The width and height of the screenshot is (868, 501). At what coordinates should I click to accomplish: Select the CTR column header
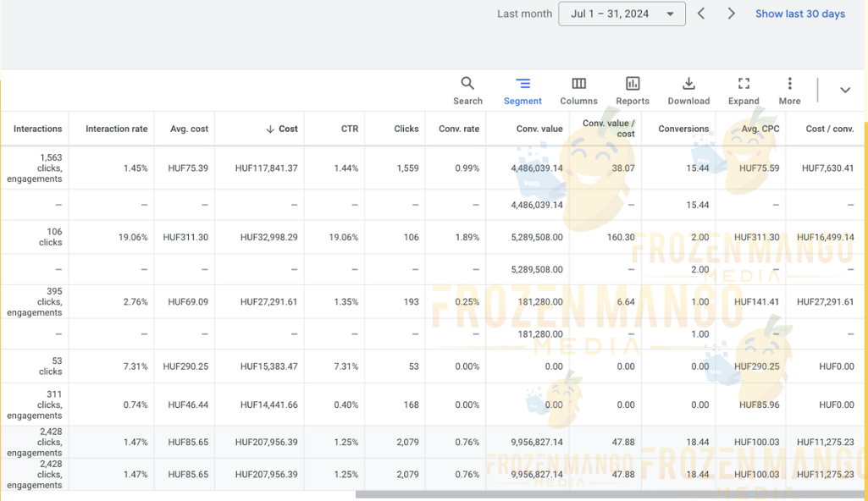click(x=349, y=129)
